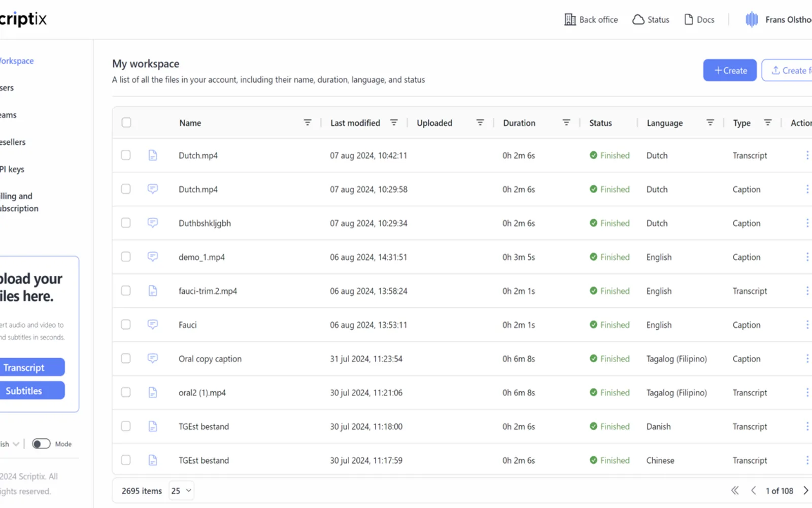Screen dimensions: 812x508
Task: Open Resellers in the sidebar
Action: pyautogui.click(x=13, y=142)
